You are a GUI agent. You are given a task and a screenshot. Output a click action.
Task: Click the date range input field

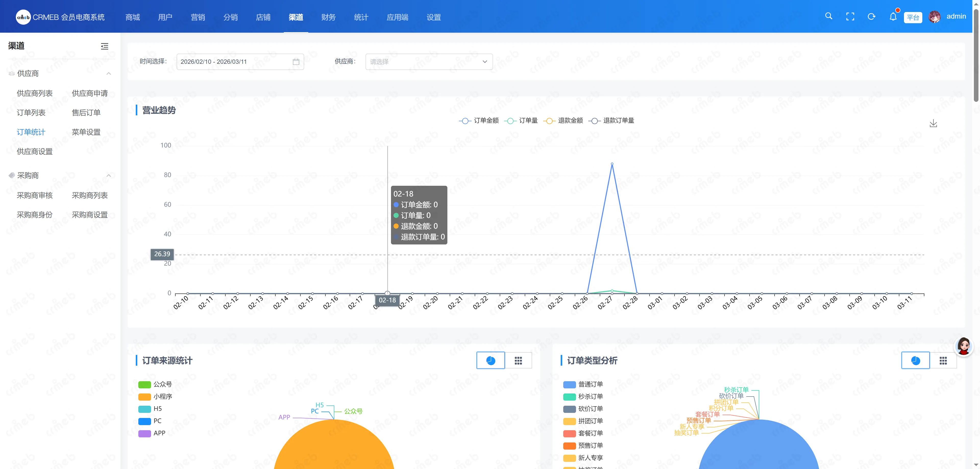pyautogui.click(x=240, y=61)
